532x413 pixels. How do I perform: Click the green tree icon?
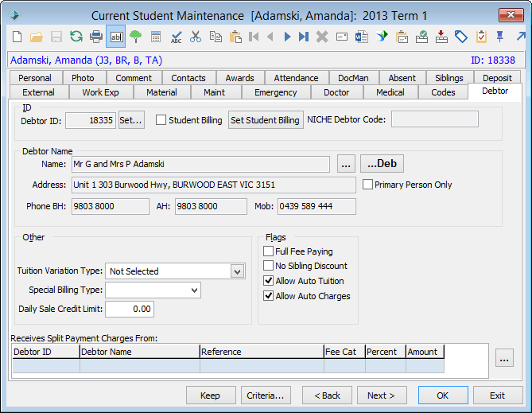136,37
